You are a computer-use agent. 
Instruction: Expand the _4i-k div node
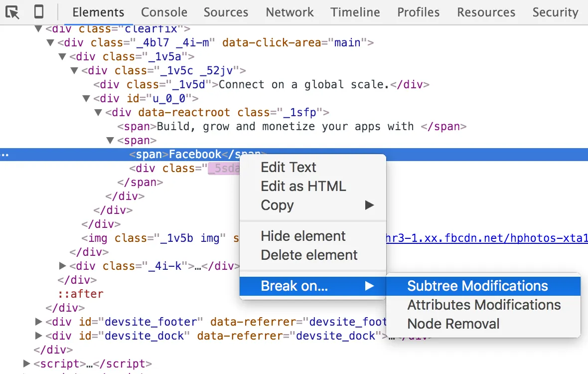(63, 266)
